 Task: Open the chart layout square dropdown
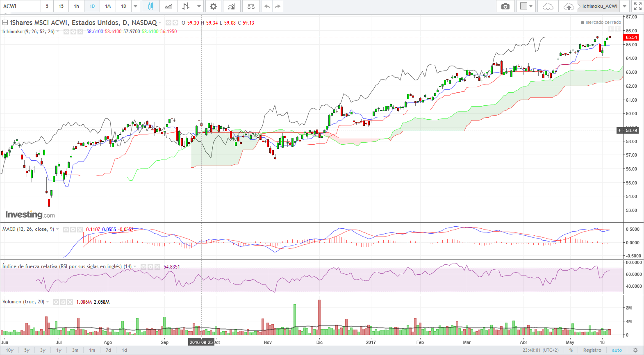coord(526,6)
